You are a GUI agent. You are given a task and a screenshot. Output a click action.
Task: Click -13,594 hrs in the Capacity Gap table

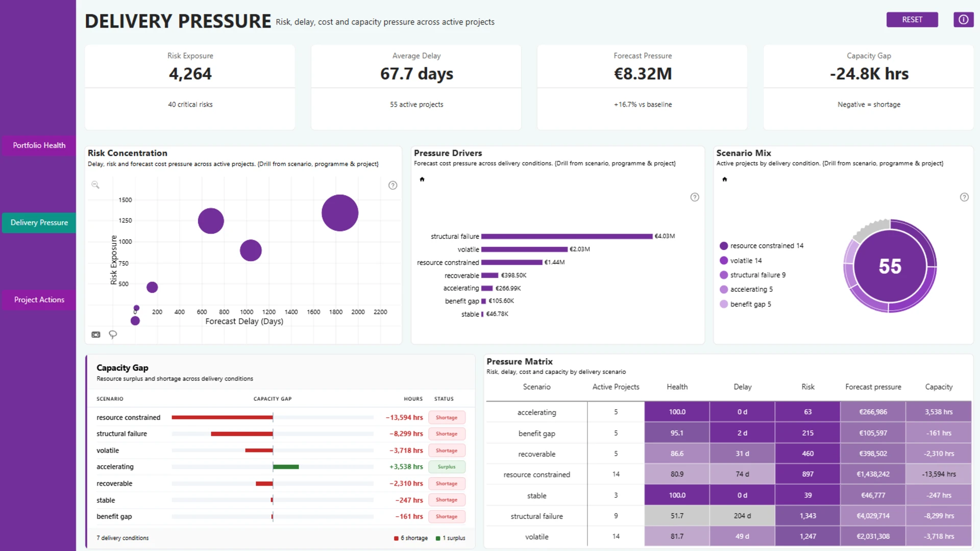coord(404,417)
